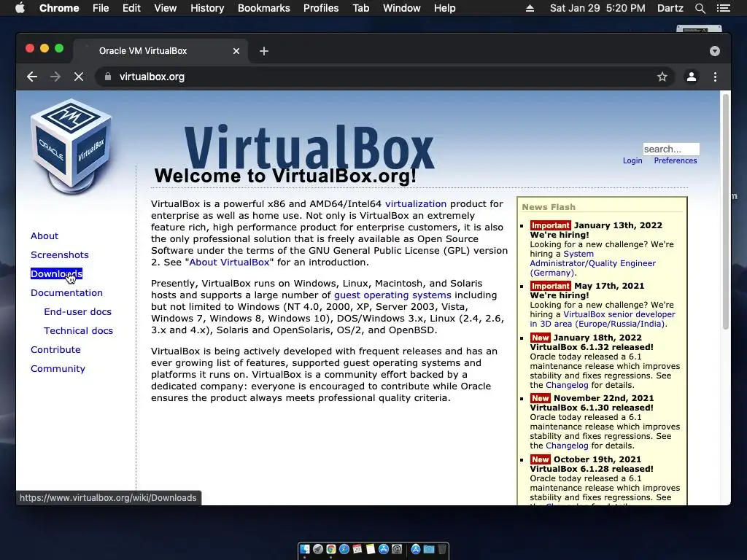This screenshot has height=560, width=747.
Task: Open the Chrome profile avatar icon
Action: (692, 77)
